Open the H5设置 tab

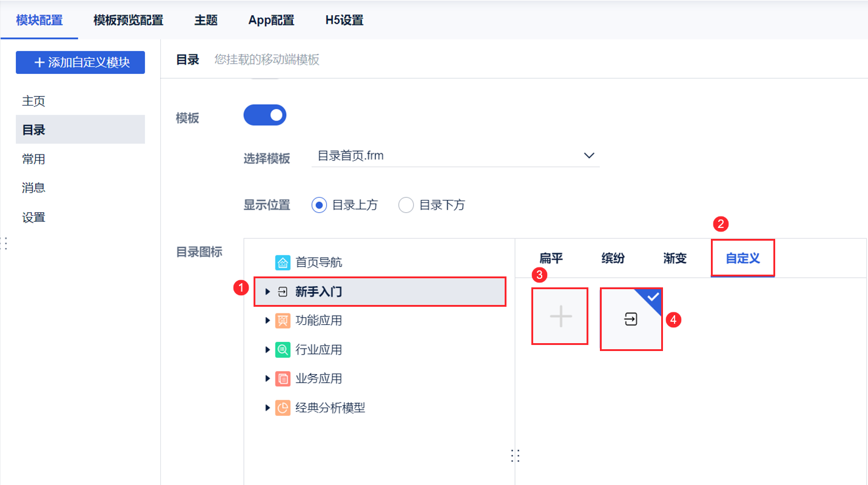(343, 20)
